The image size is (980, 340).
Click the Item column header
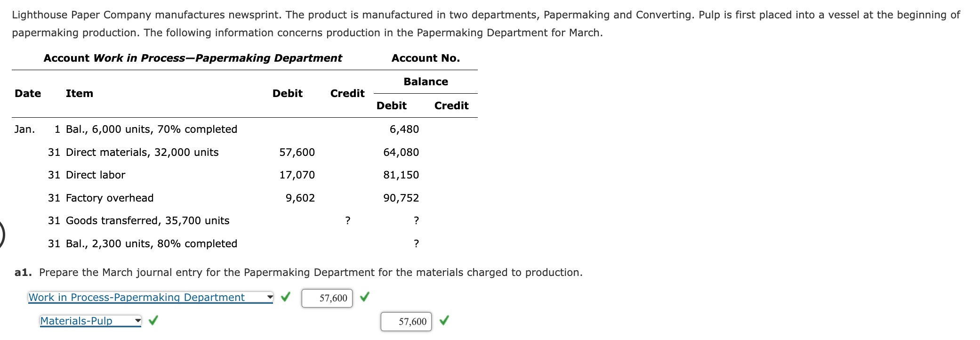click(80, 94)
